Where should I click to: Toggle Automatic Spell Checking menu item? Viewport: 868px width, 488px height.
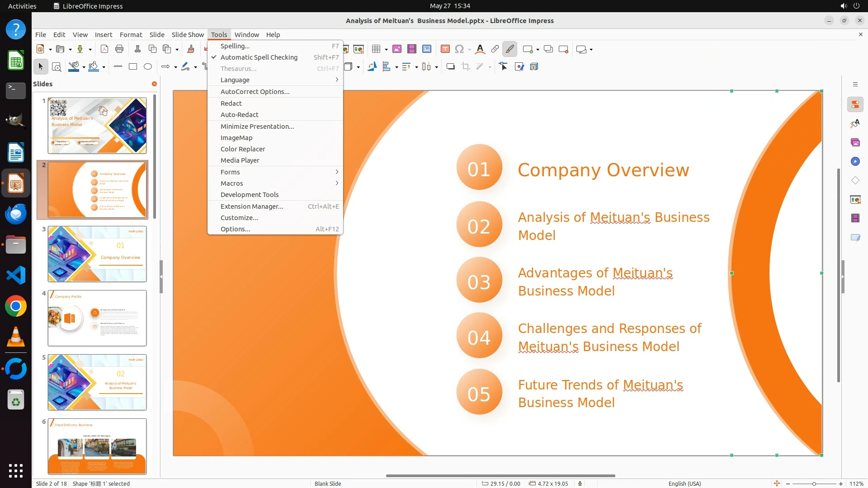(x=259, y=57)
